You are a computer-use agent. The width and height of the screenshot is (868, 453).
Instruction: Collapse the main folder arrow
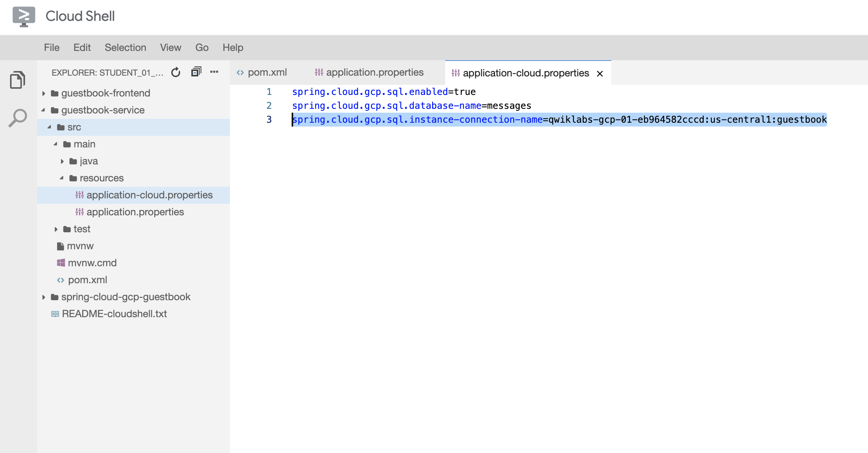56,144
